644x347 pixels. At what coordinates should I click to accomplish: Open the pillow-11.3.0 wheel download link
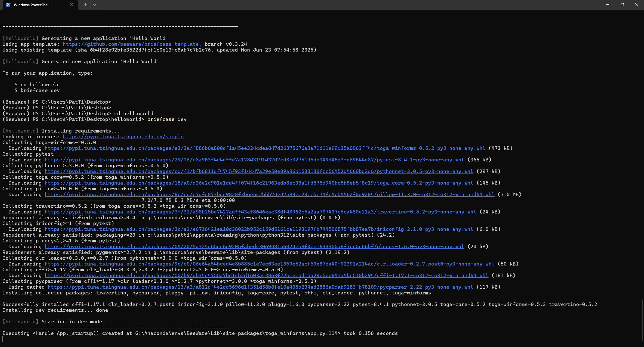[269, 194]
